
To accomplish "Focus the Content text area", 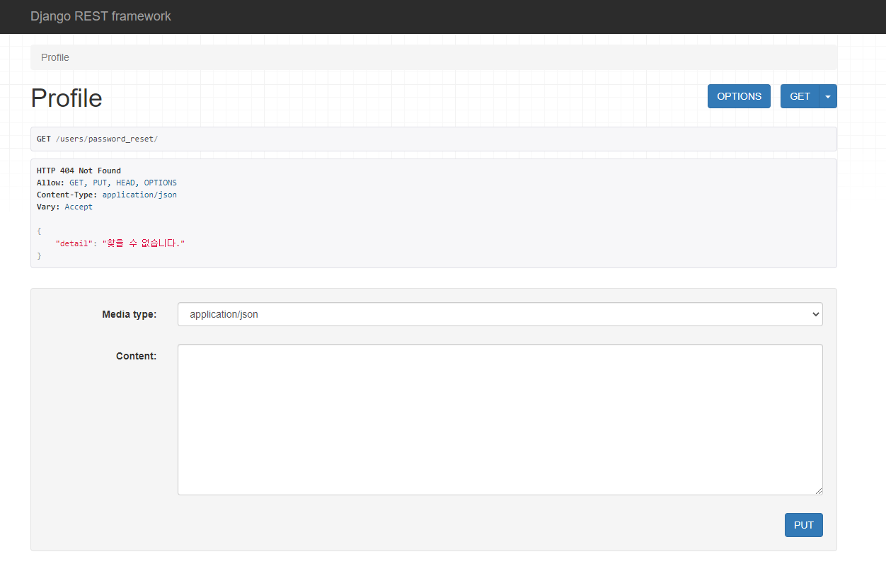I will coord(500,420).
